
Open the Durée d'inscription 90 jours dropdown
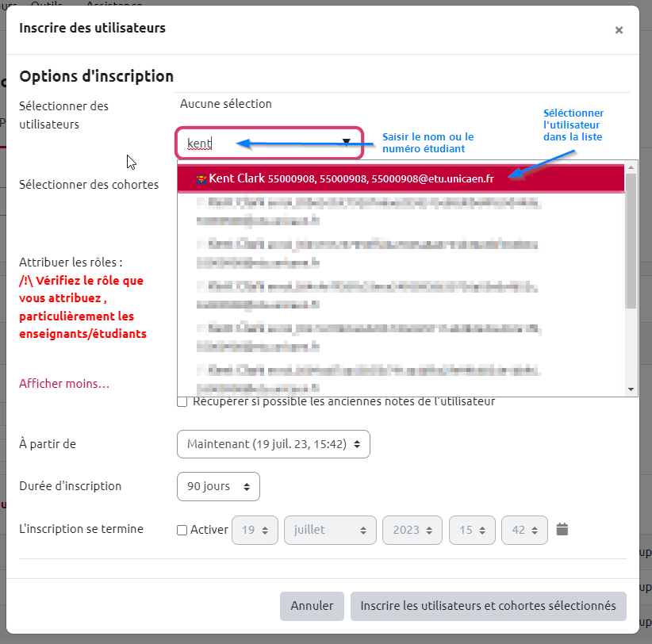(218, 487)
